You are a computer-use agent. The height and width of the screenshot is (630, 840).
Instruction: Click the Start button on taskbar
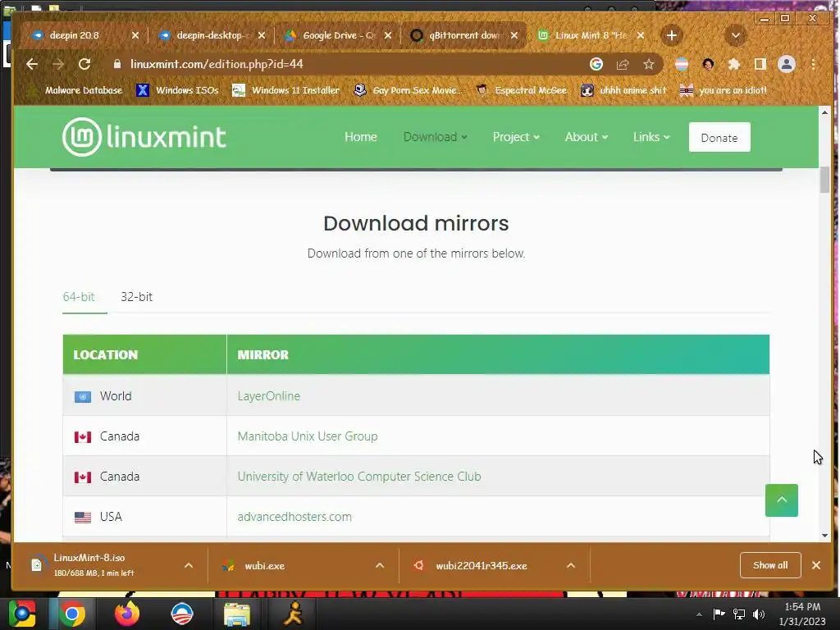[22, 614]
